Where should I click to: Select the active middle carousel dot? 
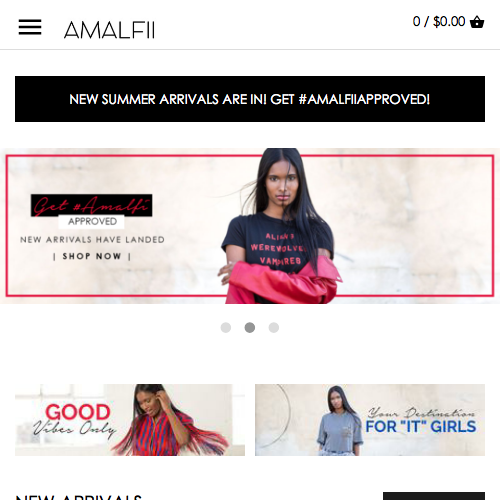coord(250,328)
